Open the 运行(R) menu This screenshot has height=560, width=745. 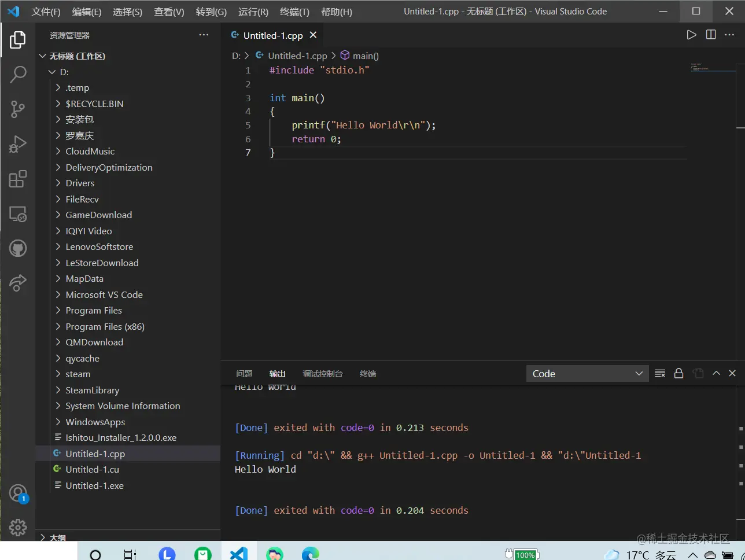[x=253, y=12]
